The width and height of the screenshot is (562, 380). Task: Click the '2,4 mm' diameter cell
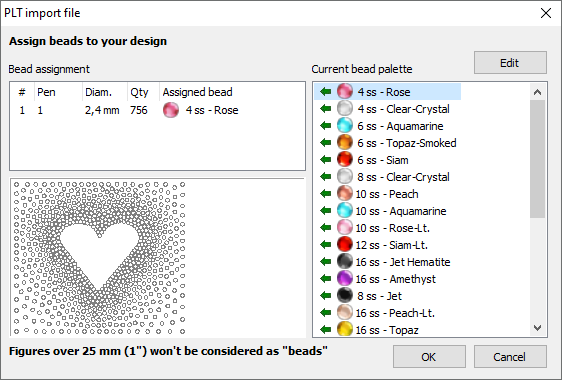(102, 110)
